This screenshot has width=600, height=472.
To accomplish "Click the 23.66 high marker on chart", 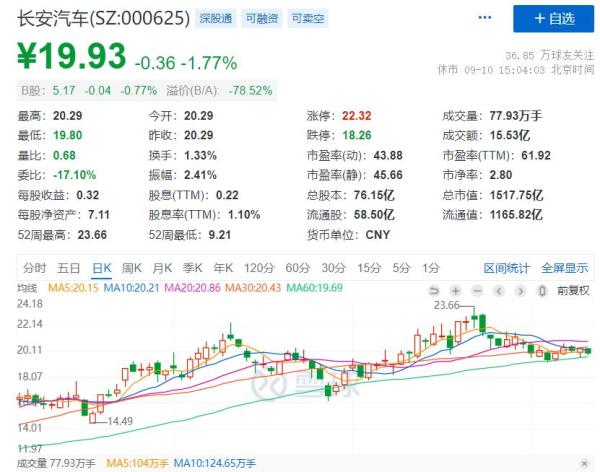I will pyautogui.click(x=447, y=305).
